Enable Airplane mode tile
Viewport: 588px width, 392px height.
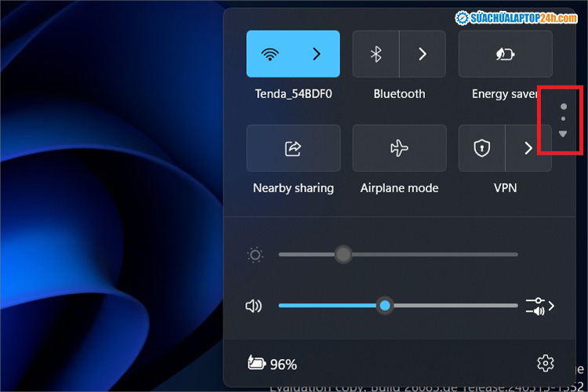(399, 148)
